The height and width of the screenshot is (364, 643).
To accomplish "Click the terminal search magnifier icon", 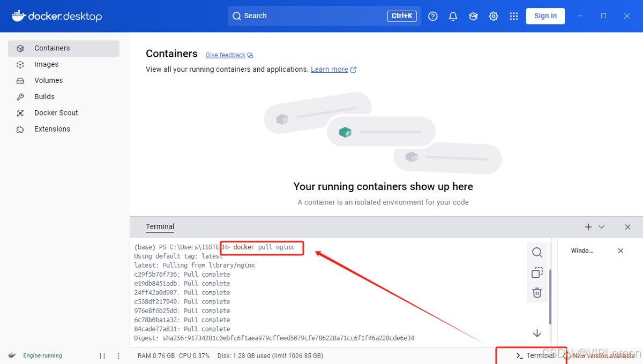I will coord(537,252).
